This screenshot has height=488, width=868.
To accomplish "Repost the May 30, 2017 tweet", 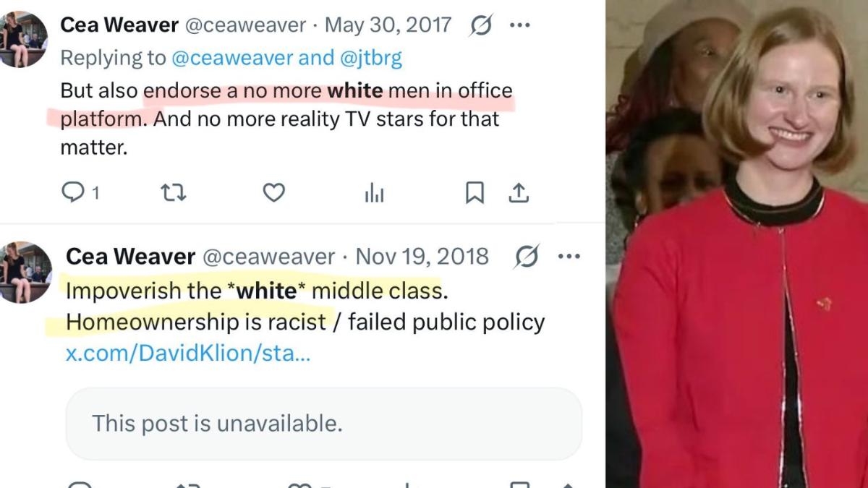I will click(x=174, y=192).
